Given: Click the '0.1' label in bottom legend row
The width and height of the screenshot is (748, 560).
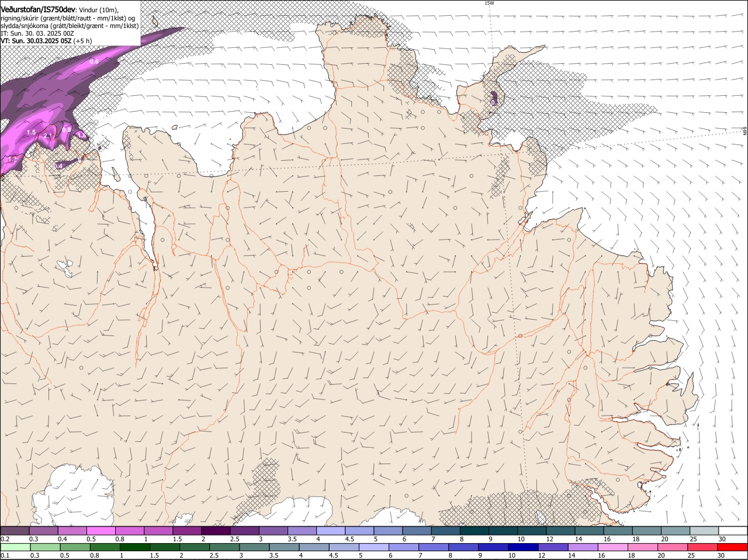Looking at the screenshot, I should pyautogui.click(x=5, y=556).
